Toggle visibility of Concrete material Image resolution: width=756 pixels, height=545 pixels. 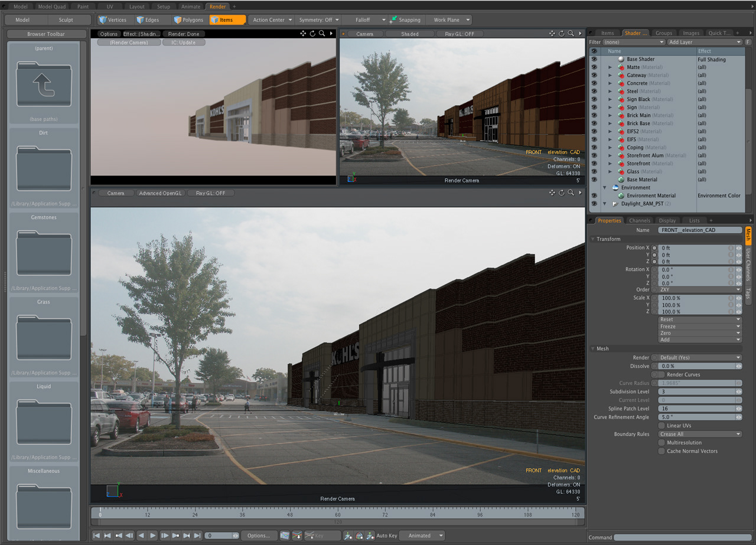tap(594, 83)
